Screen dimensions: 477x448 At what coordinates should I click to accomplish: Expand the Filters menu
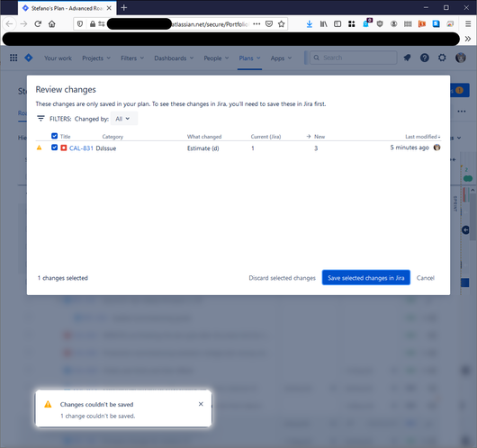[132, 58]
